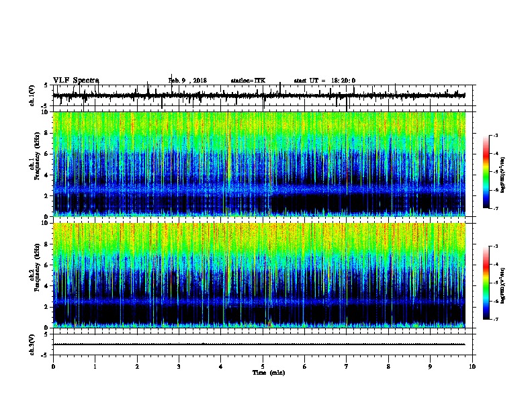Select the date text "Feb. 9, 2018"

(x=187, y=81)
